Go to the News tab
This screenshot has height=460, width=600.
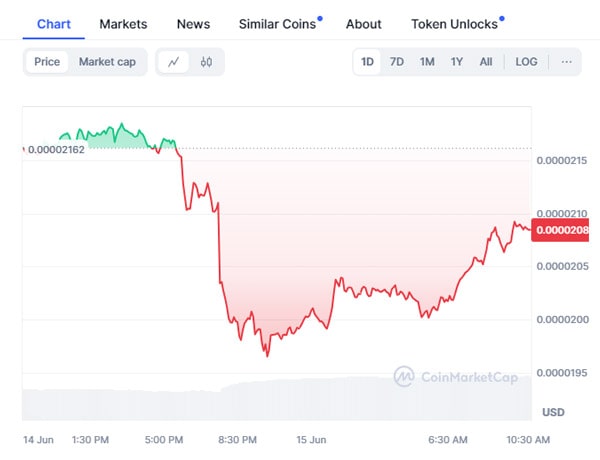coord(193,24)
